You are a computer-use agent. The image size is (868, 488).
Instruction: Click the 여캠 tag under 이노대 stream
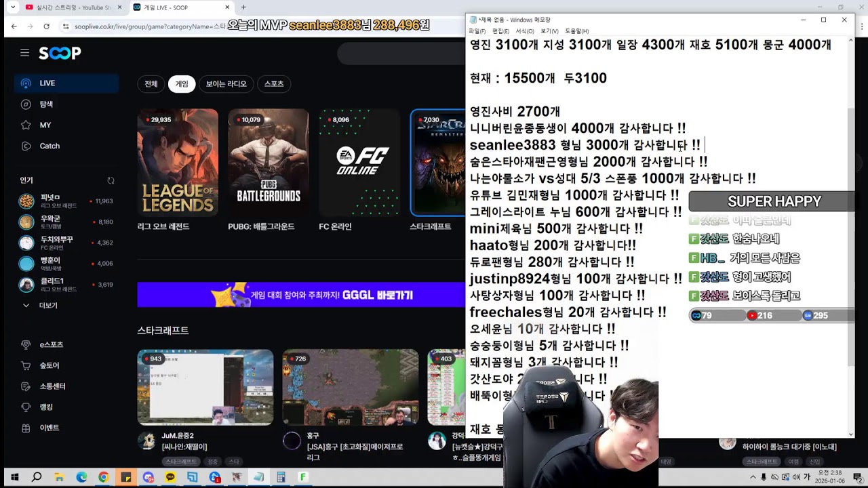point(793,462)
